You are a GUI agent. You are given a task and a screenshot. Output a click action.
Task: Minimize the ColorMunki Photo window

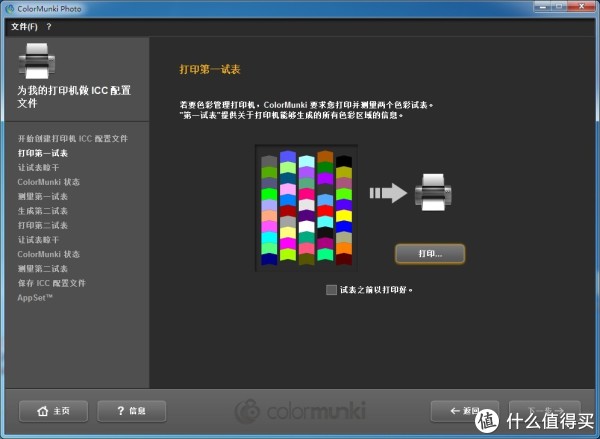click(542, 7)
